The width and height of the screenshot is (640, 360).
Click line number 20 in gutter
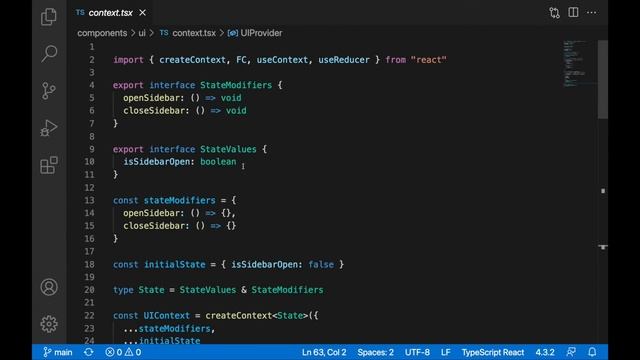coord(89,290)
